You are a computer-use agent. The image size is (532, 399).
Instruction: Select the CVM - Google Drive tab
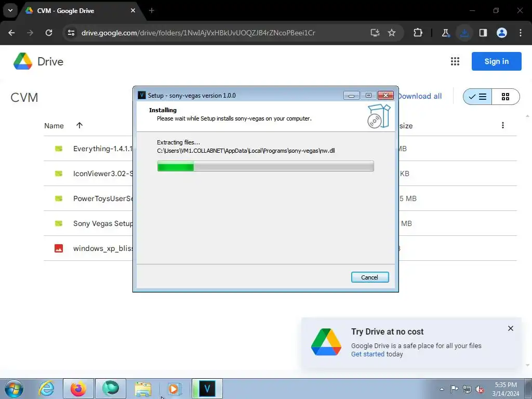81,10
